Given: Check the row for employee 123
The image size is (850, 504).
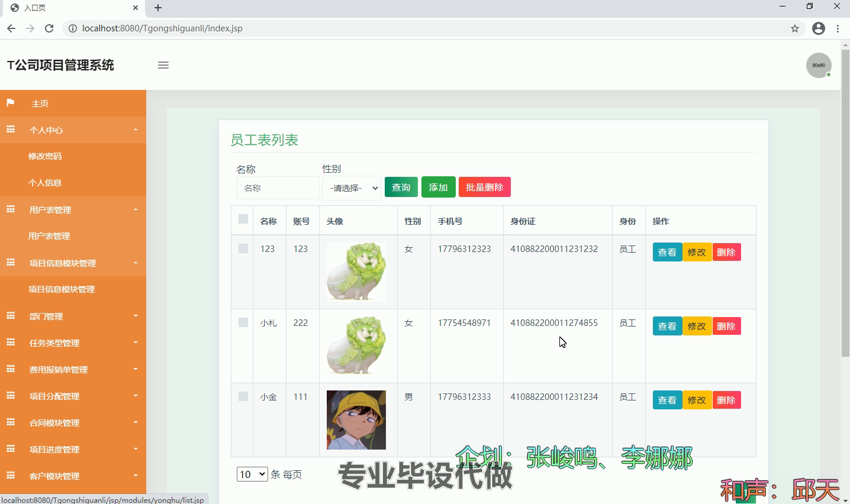Looking at the screenshot, I should pos(243,248).
